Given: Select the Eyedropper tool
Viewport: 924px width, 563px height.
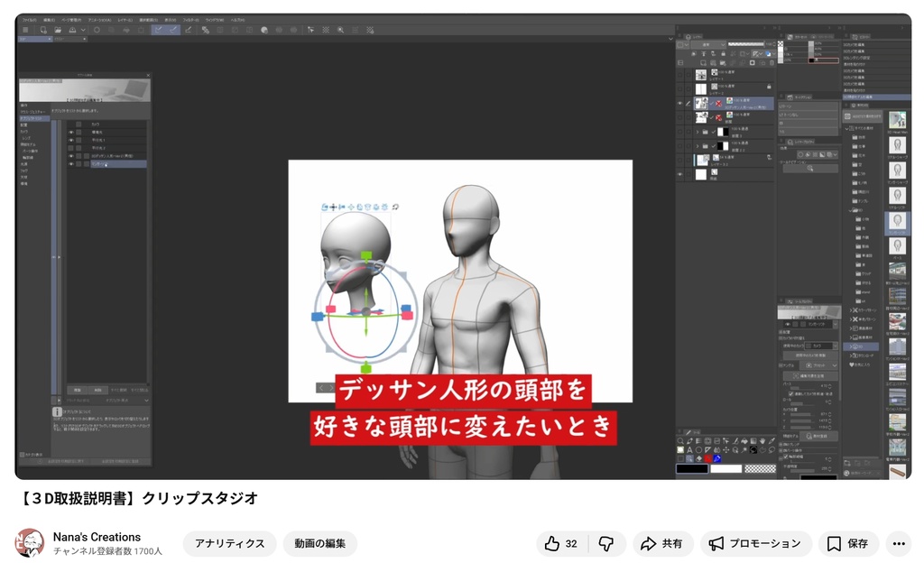Looking at the screenshot, I should (x=772, y=440).
